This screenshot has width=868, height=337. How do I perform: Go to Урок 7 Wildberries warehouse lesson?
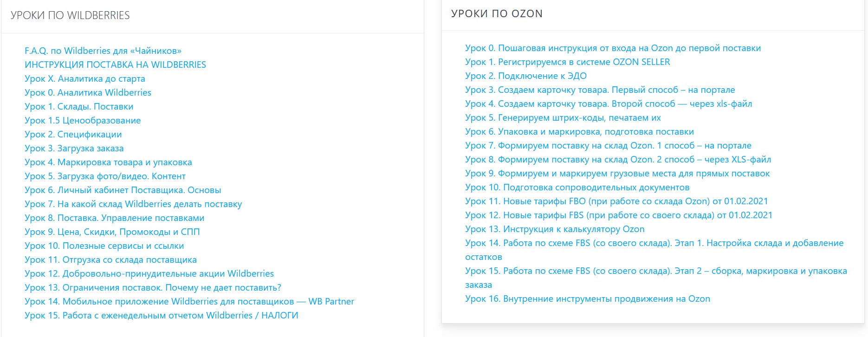[x=133, y=204]
